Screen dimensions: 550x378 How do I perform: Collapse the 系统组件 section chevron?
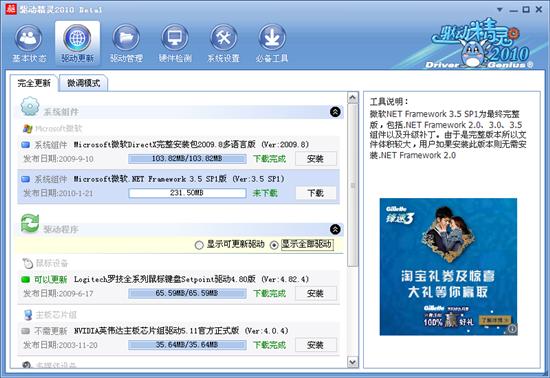335,112
